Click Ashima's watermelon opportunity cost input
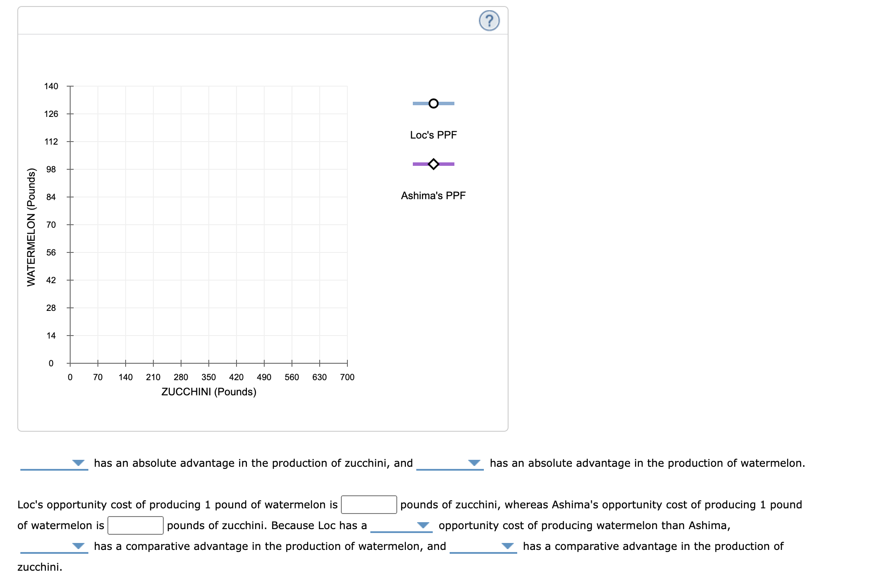888x588 pixels. point(136,525)
